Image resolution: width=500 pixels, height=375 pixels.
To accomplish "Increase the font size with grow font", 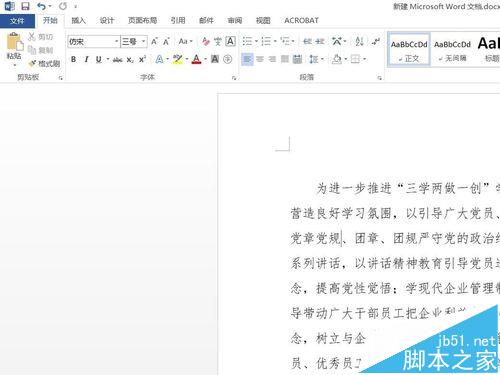I will pyautogui.click(x=154, y=42).
